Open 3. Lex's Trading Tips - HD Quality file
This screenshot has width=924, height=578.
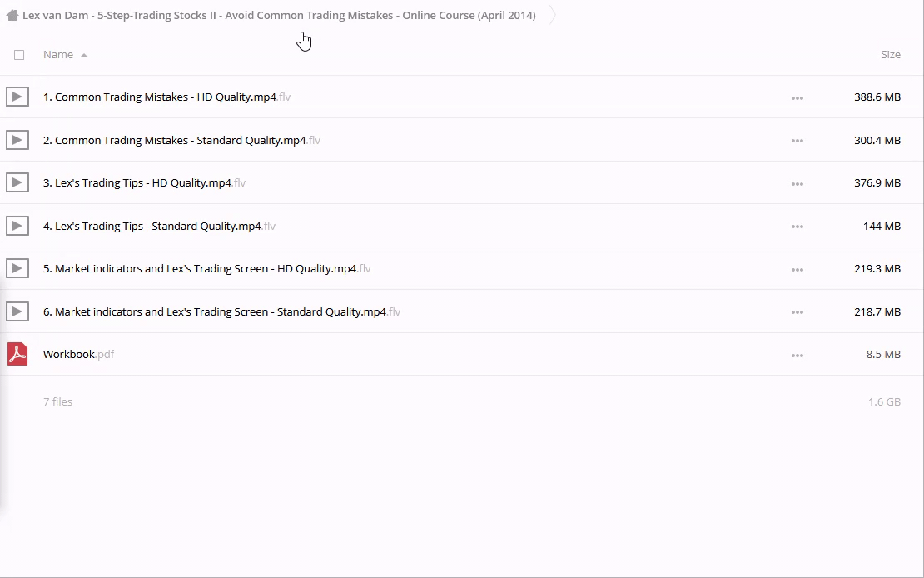(137, 182)
